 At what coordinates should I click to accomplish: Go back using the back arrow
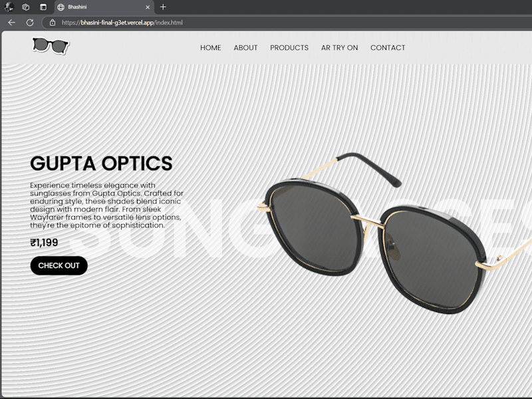tap(12, 23)
